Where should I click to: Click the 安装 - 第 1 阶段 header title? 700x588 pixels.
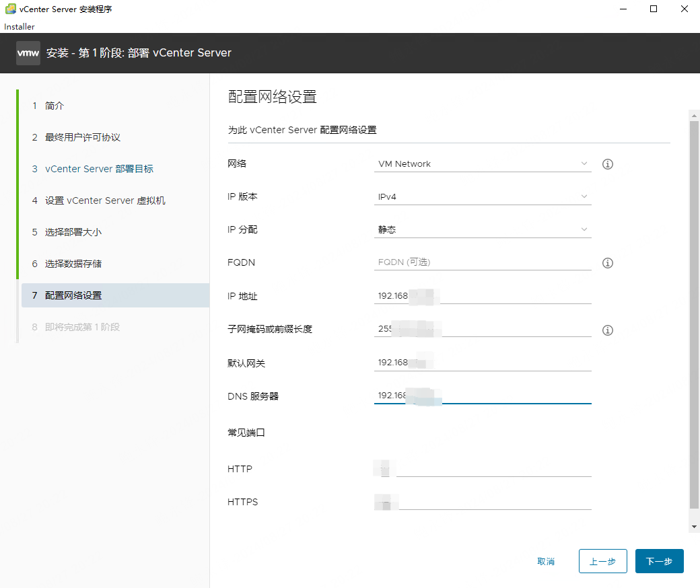tap(139, 53)
